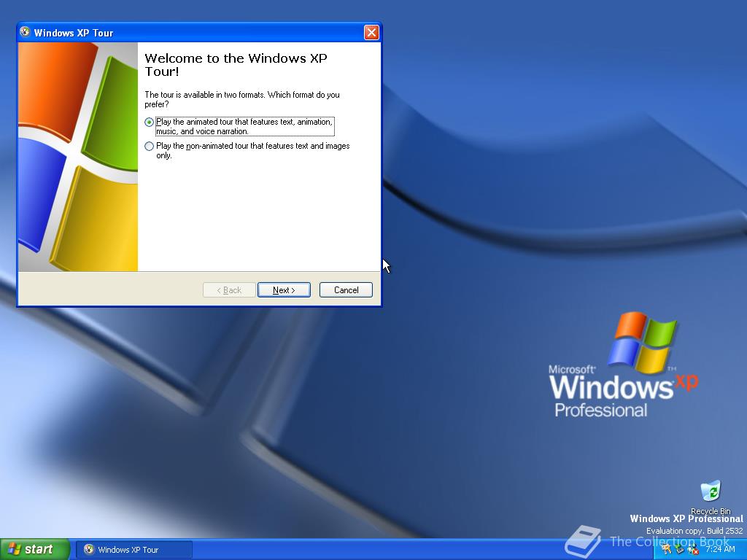
Task: Open the Start menu
Action: click(34, 550)
